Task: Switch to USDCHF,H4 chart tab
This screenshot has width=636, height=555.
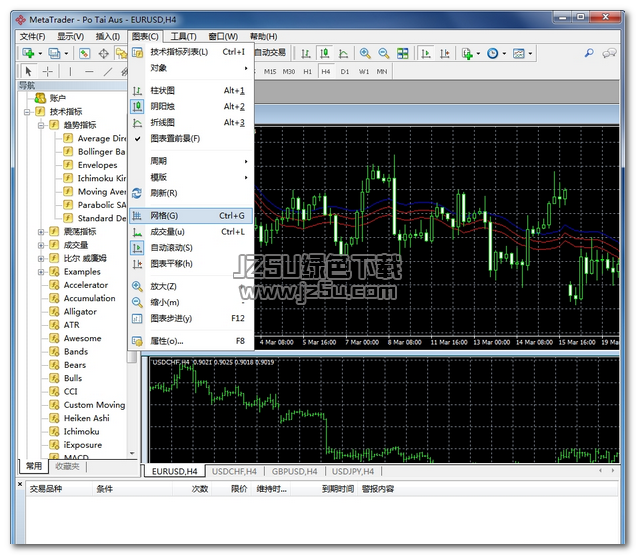Action: pos(234,471)
